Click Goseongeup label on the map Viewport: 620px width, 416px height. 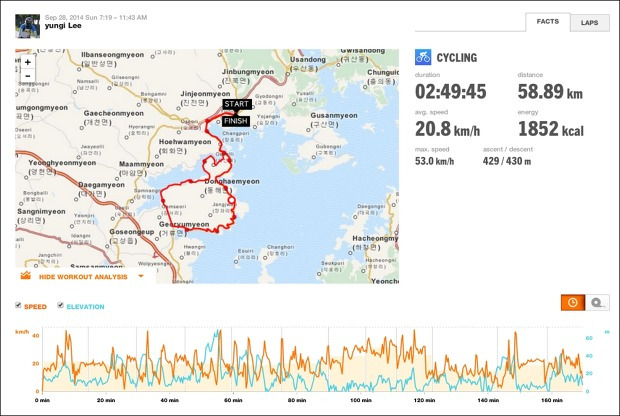[x=132, y=232]
